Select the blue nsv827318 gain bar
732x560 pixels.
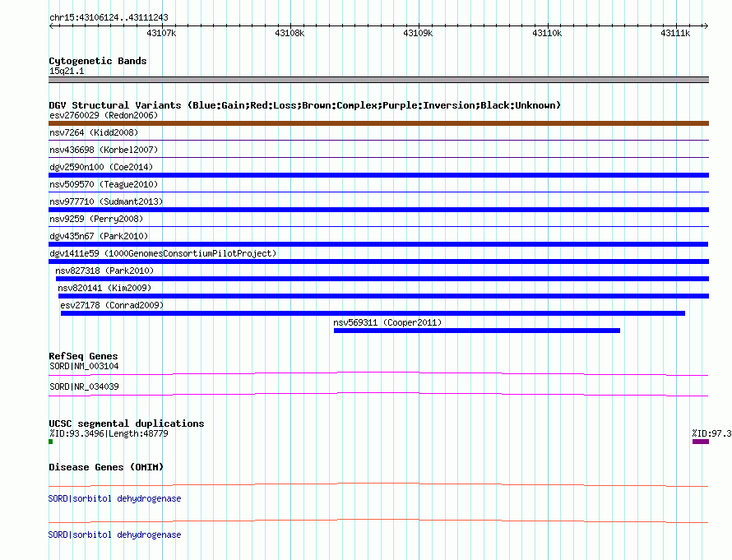tap(382, 279)
